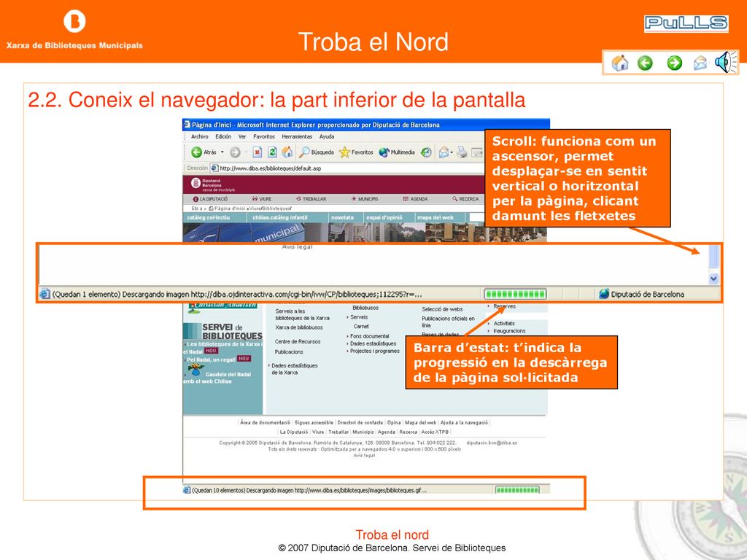Open novetats tab on blue bar

click(343, 217)
